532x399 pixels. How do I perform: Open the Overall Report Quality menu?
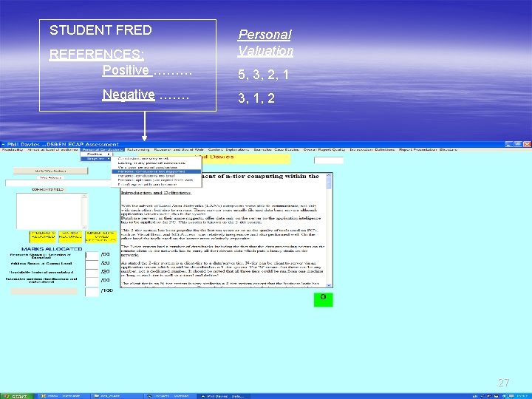point(324,149)
